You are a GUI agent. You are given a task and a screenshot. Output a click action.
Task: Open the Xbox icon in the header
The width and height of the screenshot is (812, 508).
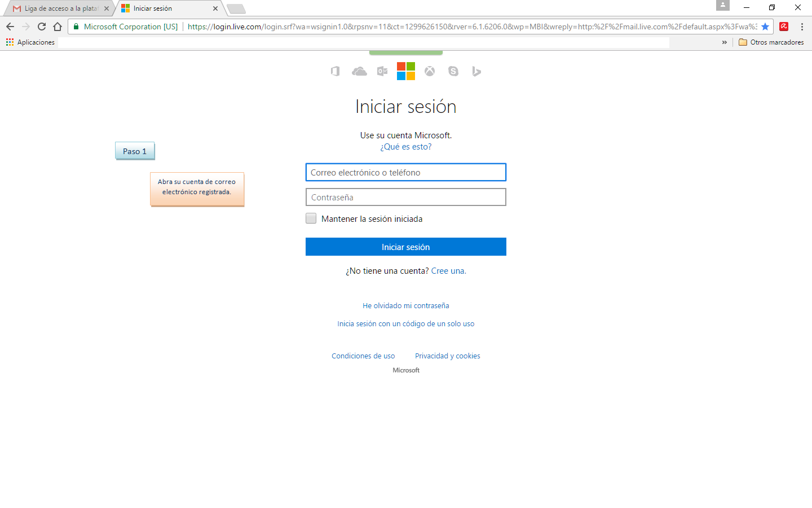430,71
